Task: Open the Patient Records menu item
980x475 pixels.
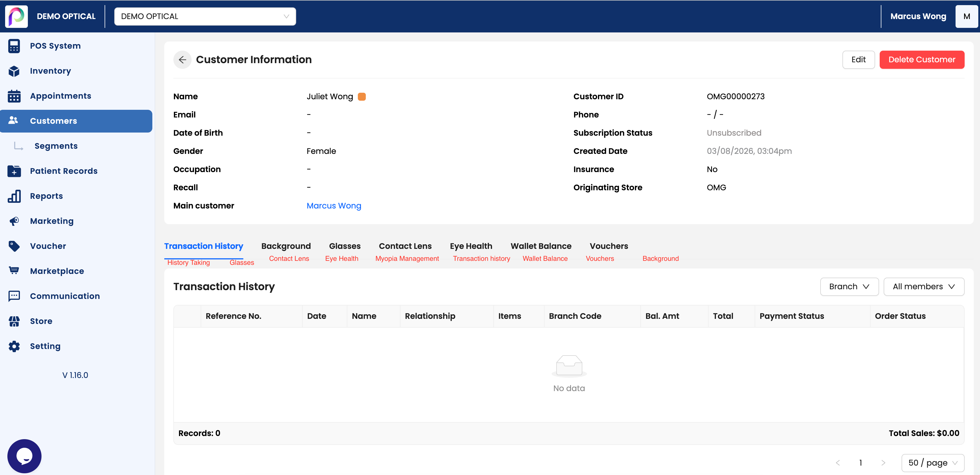Action: click(x=76, y=171)
